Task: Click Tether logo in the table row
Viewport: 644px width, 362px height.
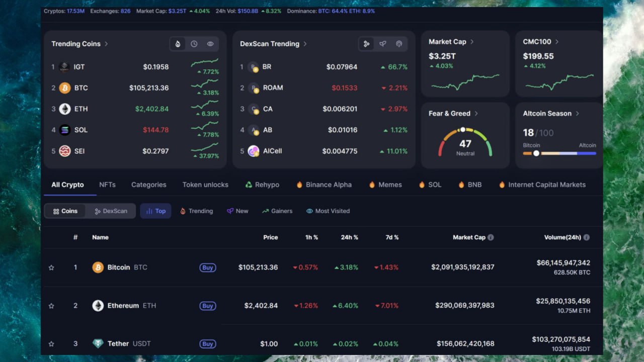Action: [98, 344]
